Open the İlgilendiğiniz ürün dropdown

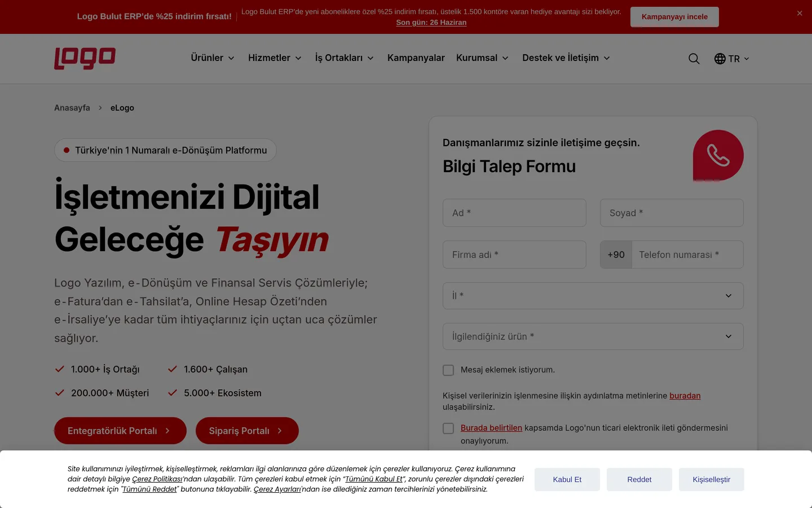click(x=593, y=336)
